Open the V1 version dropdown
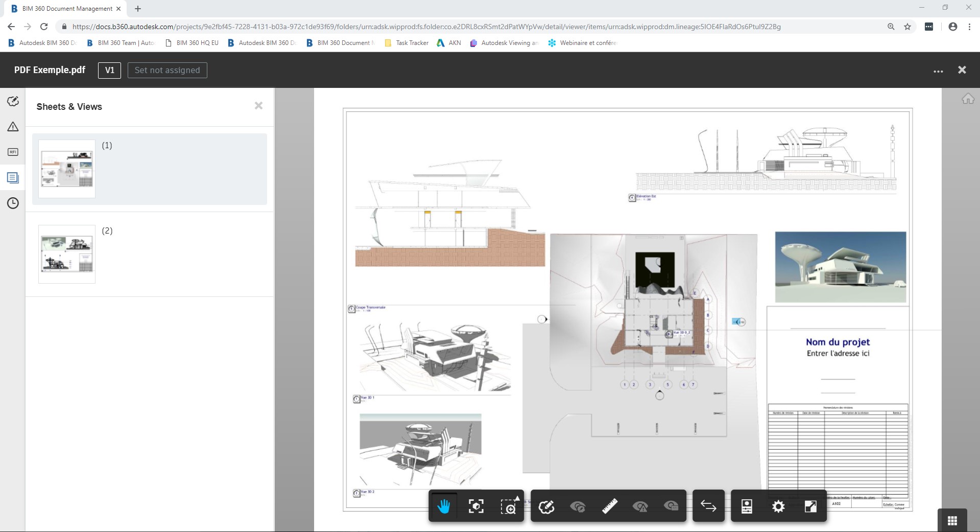 click(x=109, y=70)
